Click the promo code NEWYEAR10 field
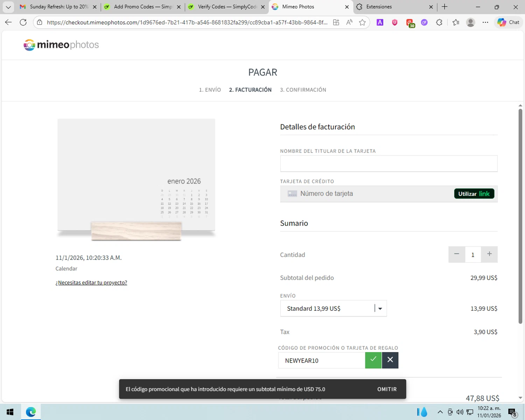The image size is (525, 420). (322, 360)
